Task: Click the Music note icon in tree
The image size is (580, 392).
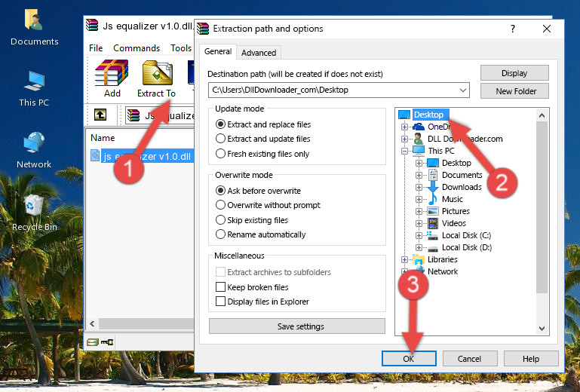Action: pyautogui.click(x=432, y=199)
